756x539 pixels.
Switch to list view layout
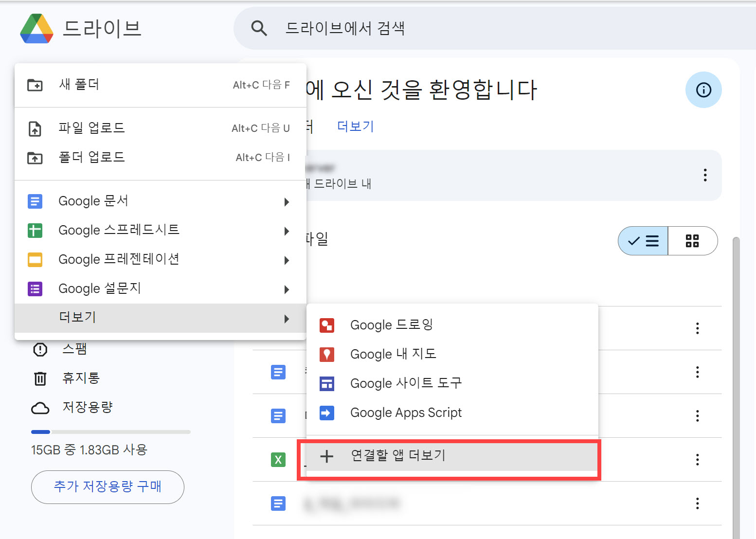coord(643,241)
